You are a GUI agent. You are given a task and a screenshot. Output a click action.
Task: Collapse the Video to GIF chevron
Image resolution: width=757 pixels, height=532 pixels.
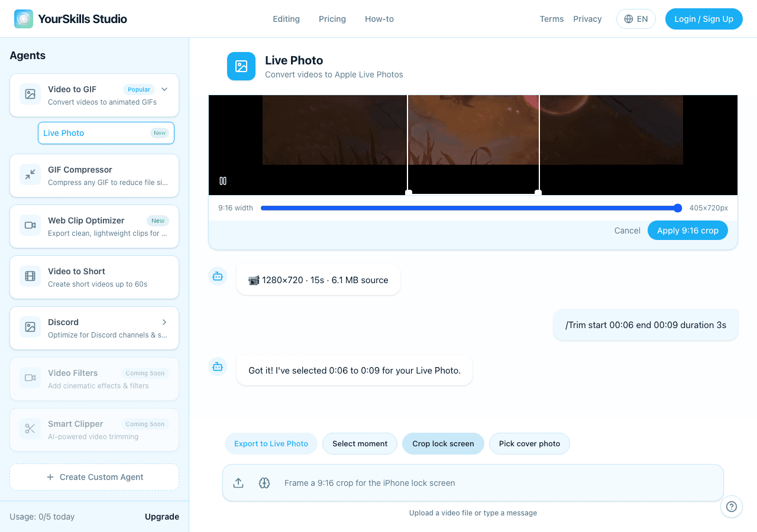pyautogui.click(x=164, y=89)
